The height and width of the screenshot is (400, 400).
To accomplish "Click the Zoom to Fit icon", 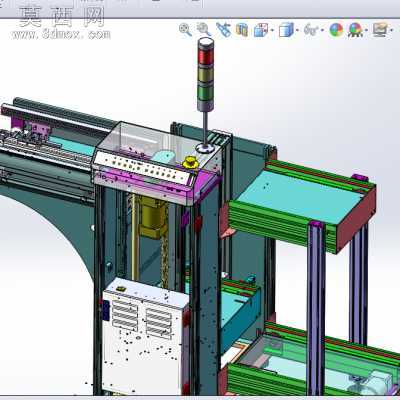I will [x=185, y=29].
